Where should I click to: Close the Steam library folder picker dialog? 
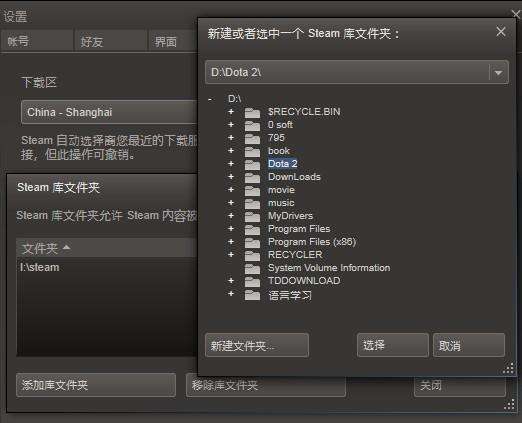pos(501,32)
